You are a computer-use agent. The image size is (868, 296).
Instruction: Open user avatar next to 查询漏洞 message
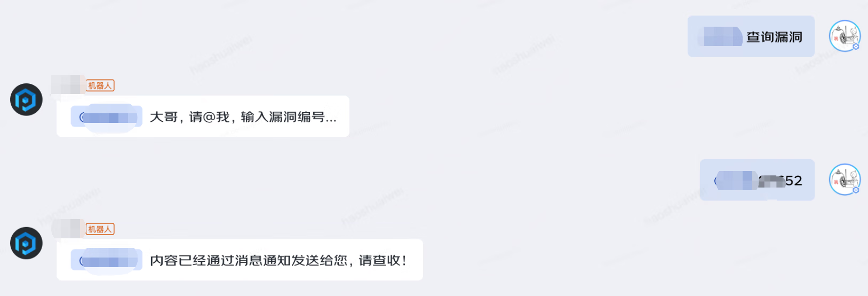pyautogui.click(x=845, y=36)
